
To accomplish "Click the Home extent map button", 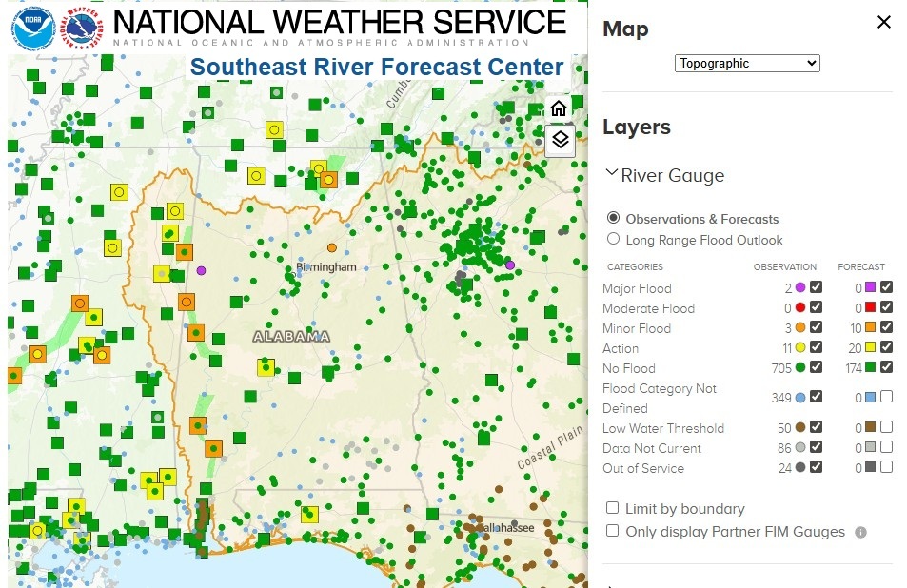I will pos(559,108).
